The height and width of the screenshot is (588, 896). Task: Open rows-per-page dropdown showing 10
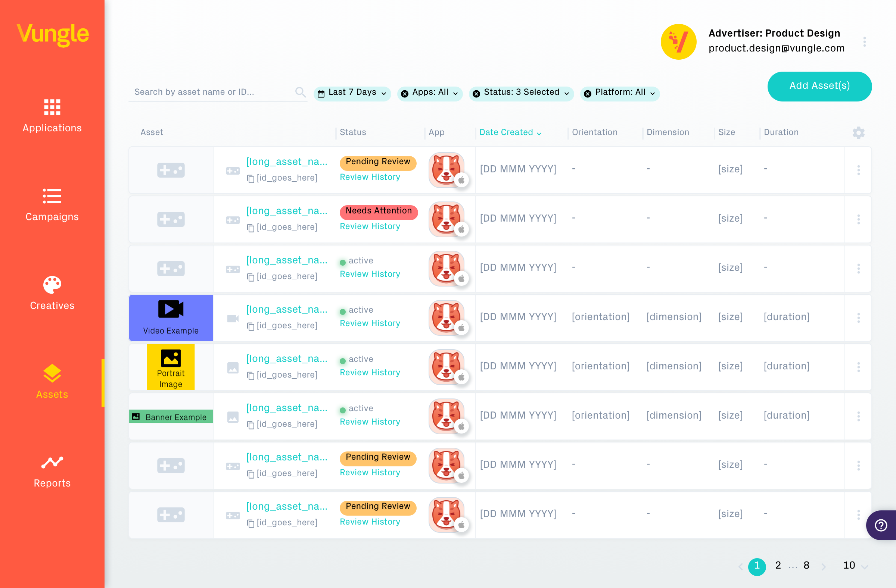point(855,566)
